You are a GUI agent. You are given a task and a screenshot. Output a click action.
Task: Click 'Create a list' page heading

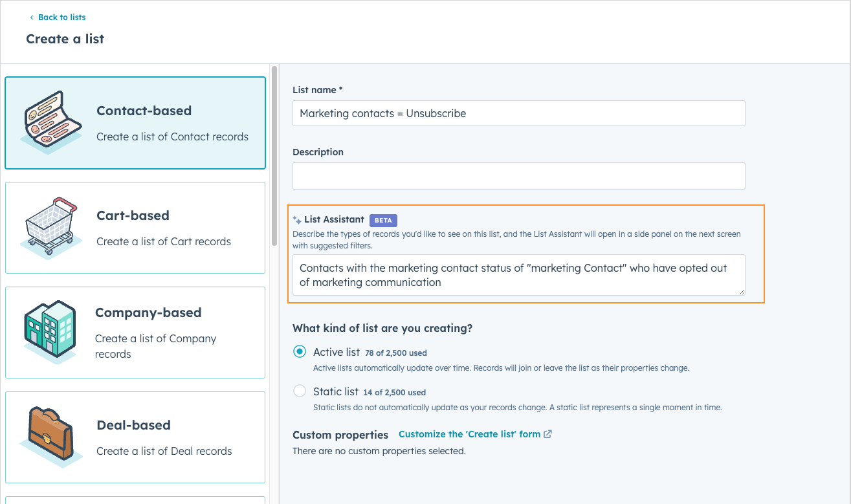(65, 39)
